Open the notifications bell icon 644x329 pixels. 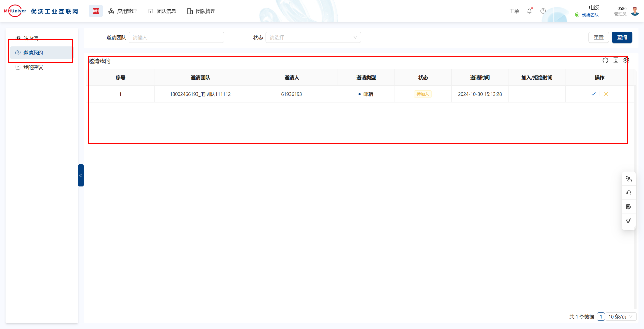pyautogui.click(x=529, y=11)
